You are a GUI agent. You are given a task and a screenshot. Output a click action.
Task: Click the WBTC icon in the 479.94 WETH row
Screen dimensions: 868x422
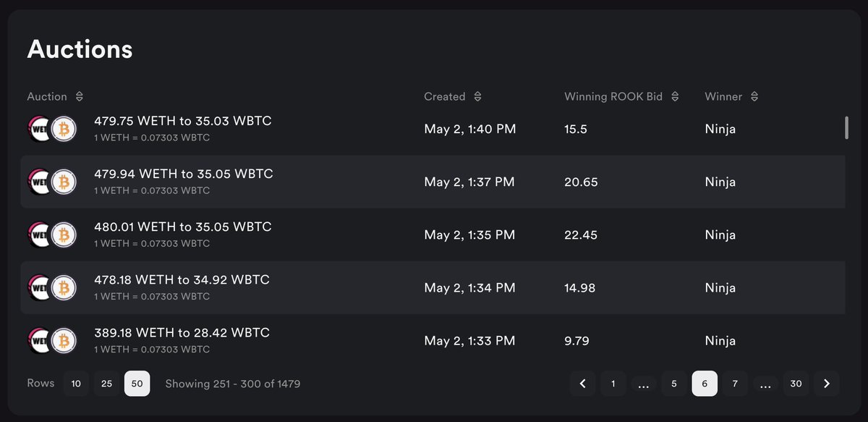pyautogui.click(x=64, y=182)
